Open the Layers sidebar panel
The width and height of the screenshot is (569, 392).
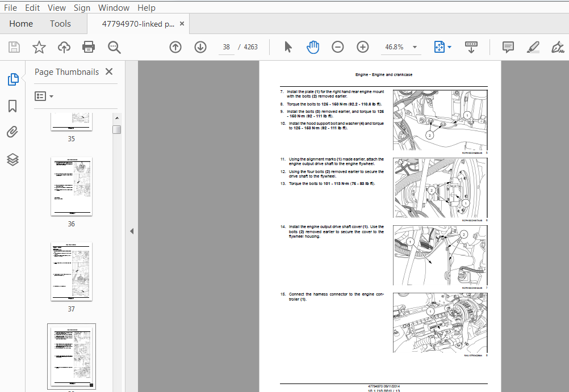coord(12,159)
